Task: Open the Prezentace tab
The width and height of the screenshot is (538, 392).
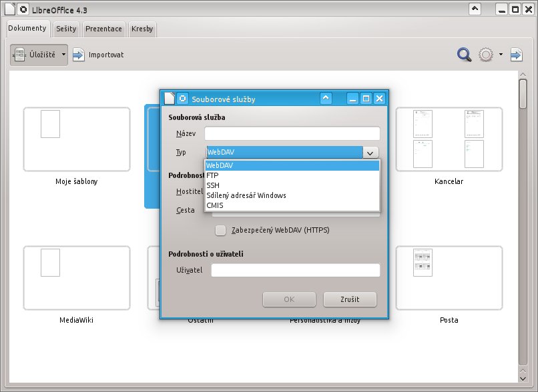Action: coord(103,29)
